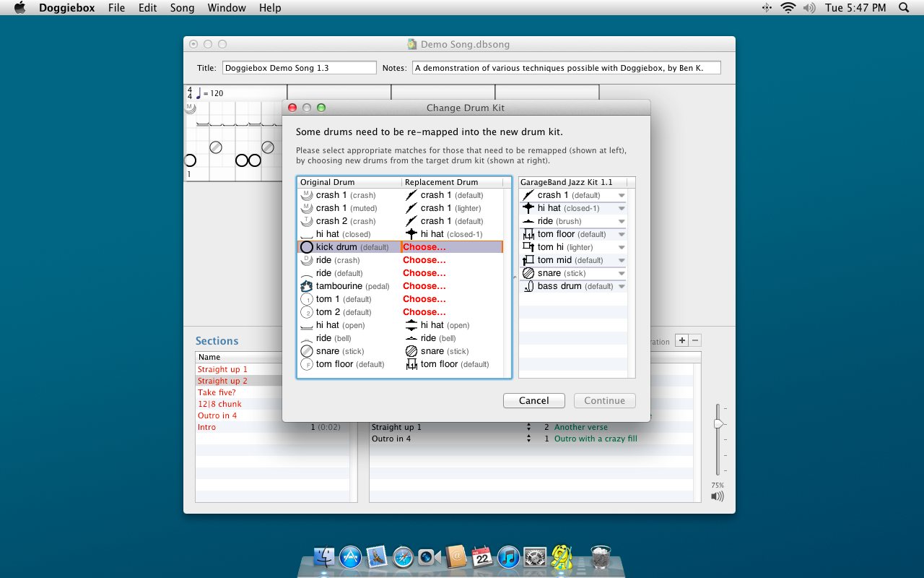This screenshot has width=924, height=578.
Task: Open the Window menu in the menu bar
Action: pyautogui.click(x=226, y=8)
